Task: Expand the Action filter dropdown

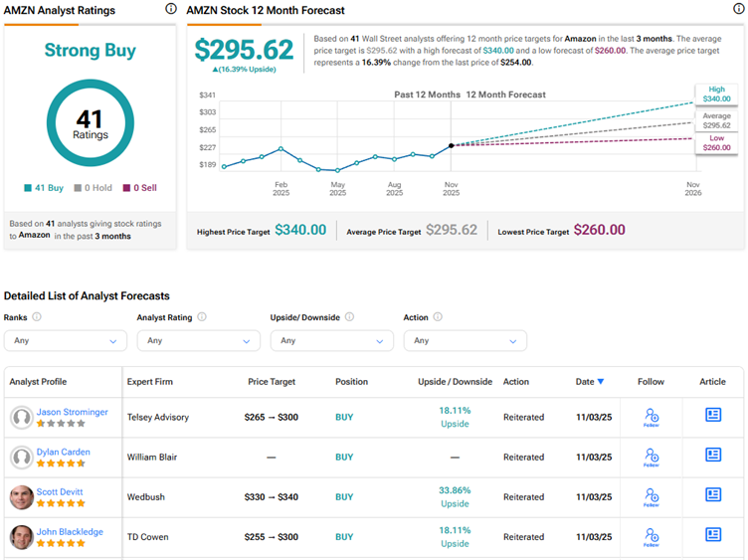Action: (465, 340)
